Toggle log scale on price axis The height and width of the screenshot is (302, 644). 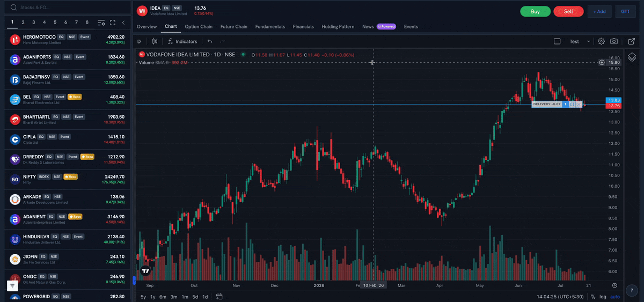[x=603, y=297]
